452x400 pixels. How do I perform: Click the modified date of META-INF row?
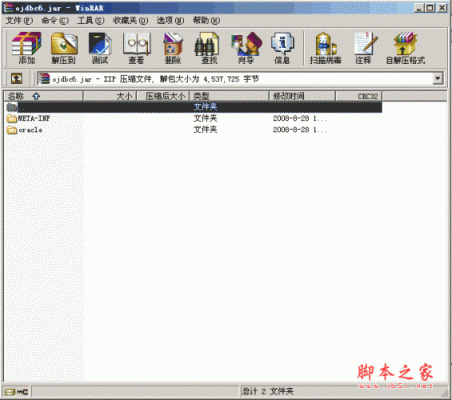[x=300, y=118]
